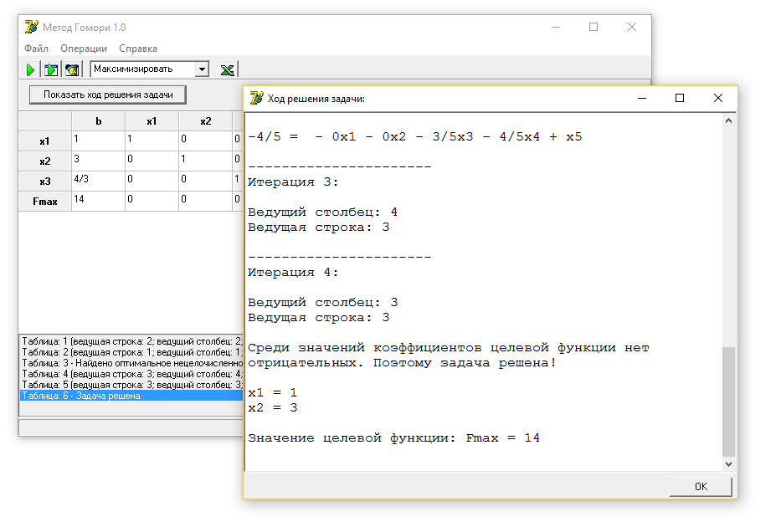
Task: Click the result line x1 = 1
Action: (x=272, y=392)
